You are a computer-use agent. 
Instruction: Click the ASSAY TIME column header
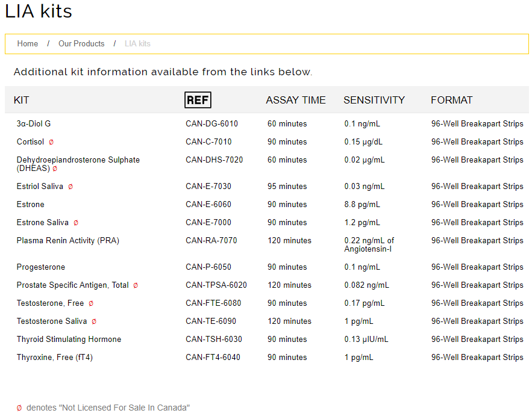(296, 100)
